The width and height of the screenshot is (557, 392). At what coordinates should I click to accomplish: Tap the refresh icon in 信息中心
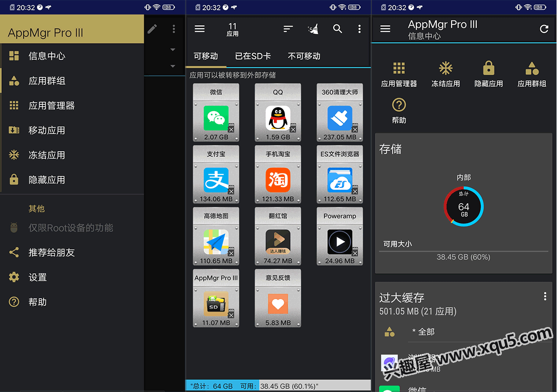[544, 29]
